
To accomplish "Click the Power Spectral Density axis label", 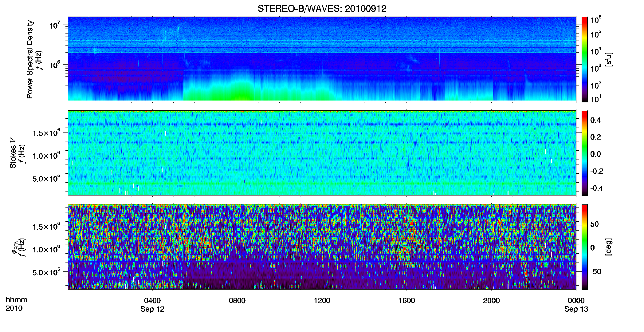I will (x=30, y=59).
